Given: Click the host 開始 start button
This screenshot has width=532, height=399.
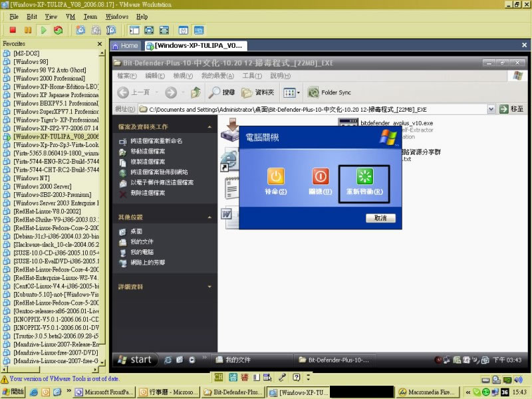Looking at the screenshot, I should click(x=13, y=392).
